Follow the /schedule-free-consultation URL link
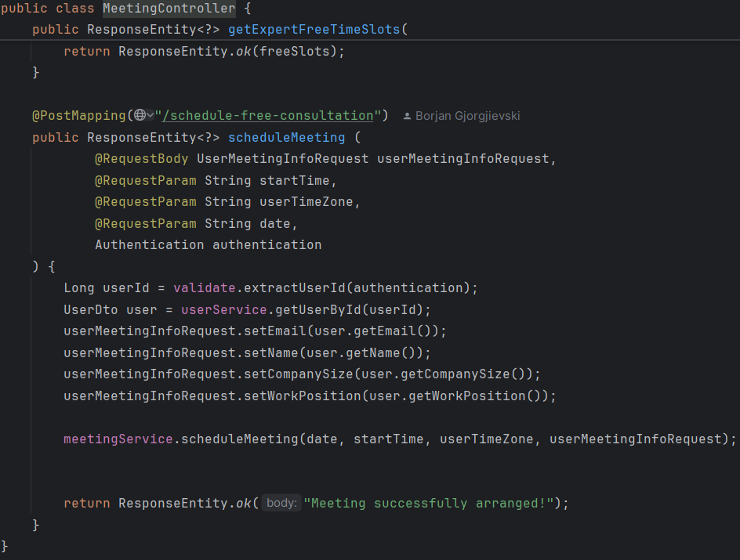 pos(267,116)
